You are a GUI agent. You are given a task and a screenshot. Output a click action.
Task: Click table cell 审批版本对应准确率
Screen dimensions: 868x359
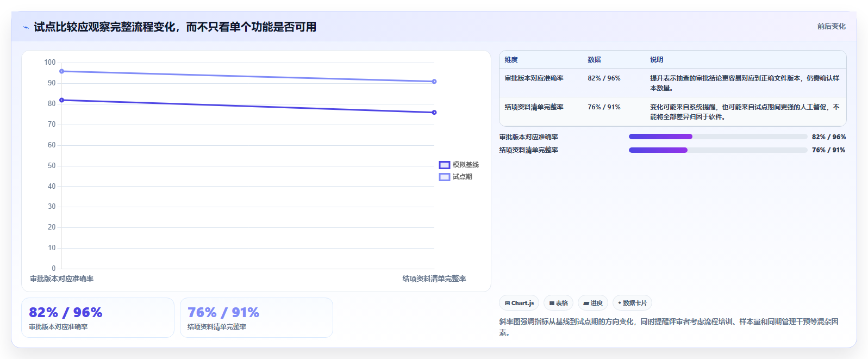[x=534, y=78]
